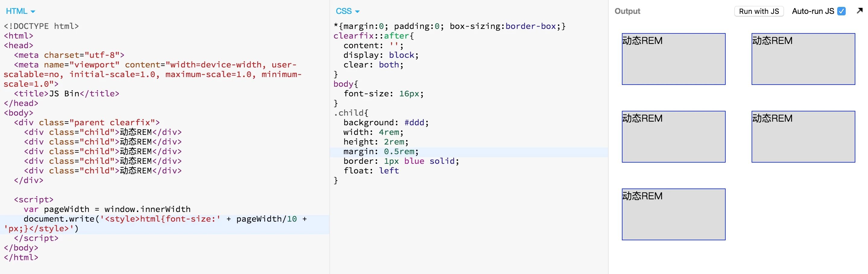Click the height: 2rem CSS line

pyautogui.click(x=376, y=142)
